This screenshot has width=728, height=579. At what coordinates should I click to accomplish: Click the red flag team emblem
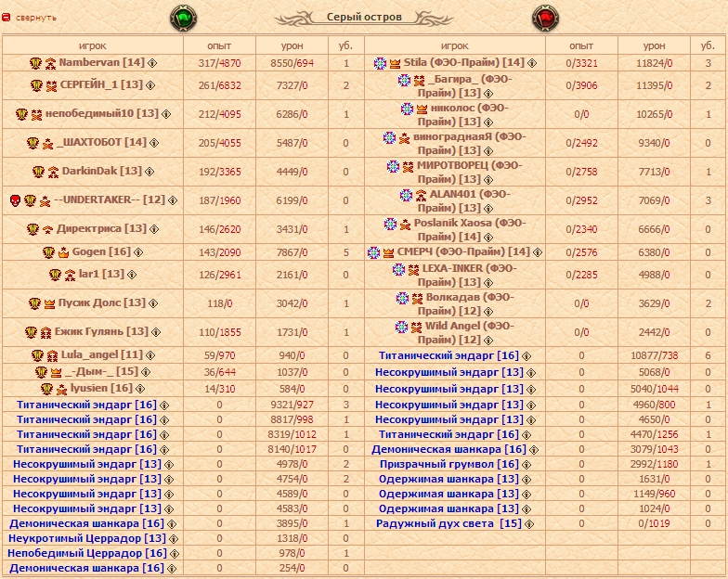point(545,19)
